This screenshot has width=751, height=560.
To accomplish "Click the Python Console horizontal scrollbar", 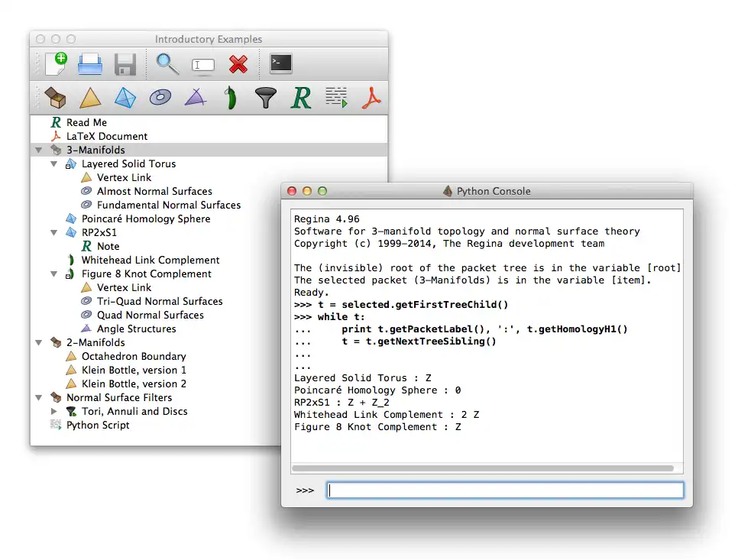I will click(483, 468).
